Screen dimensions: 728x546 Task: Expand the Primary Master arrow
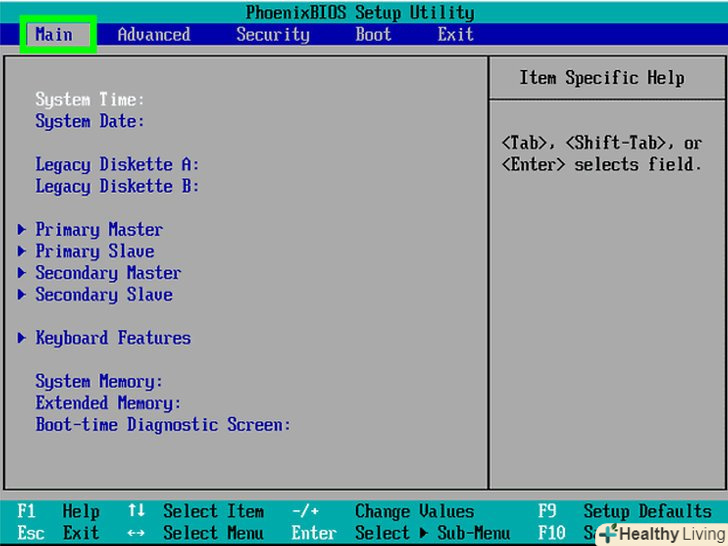21,229
